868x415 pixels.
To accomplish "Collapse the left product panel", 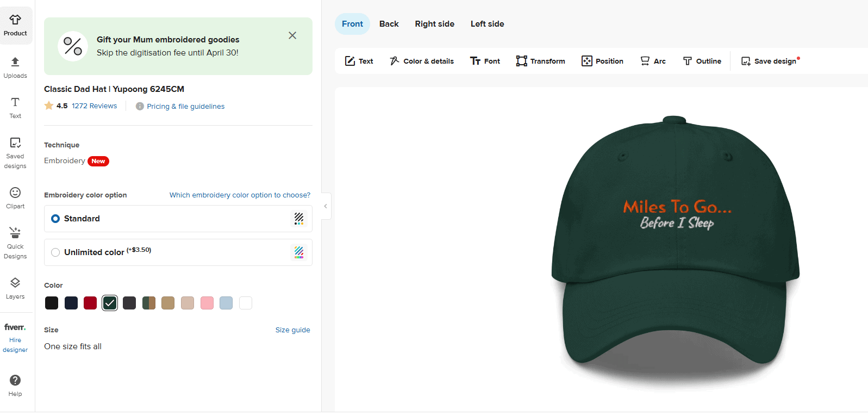I will [x=326, y=206].
